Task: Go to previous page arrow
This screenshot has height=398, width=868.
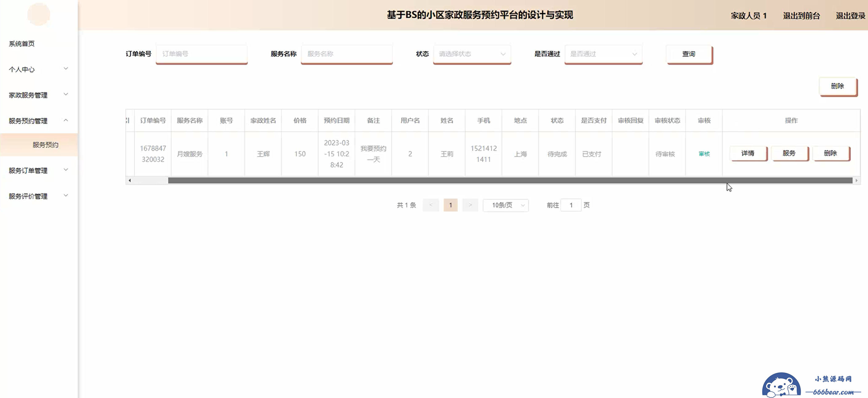Action: 431,205
